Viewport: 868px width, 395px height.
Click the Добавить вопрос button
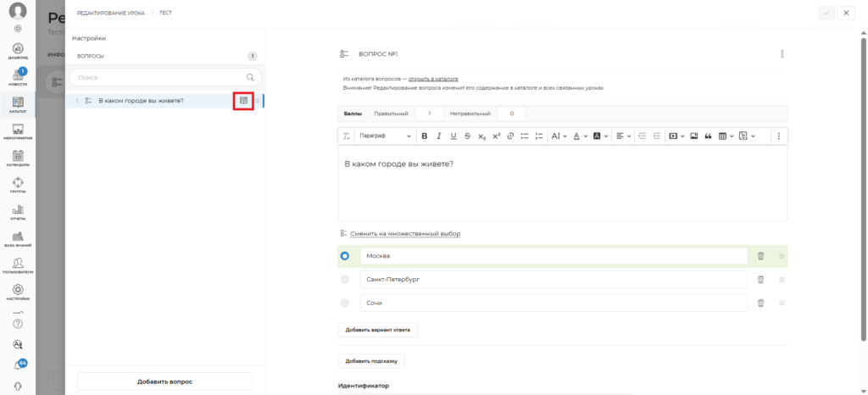tap(164, 381)
